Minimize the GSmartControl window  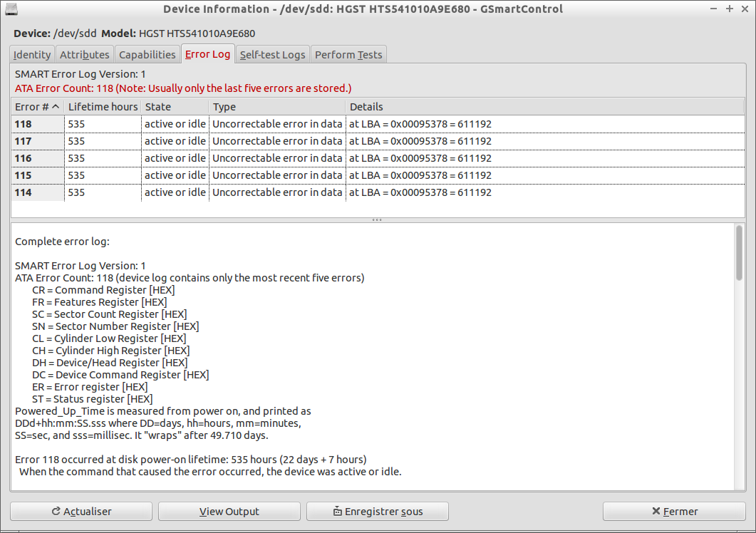coord(713,9)
